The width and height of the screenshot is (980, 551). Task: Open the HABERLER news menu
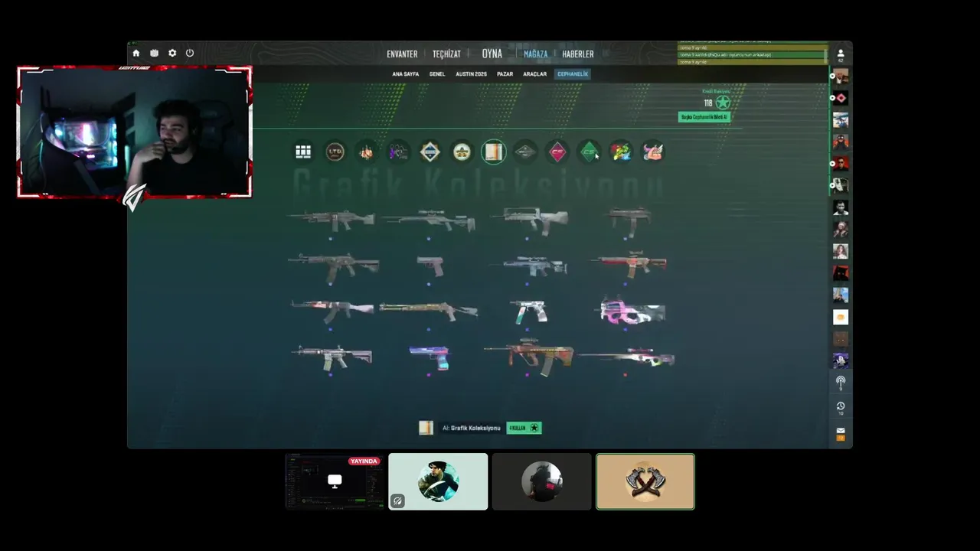(578, 54)
